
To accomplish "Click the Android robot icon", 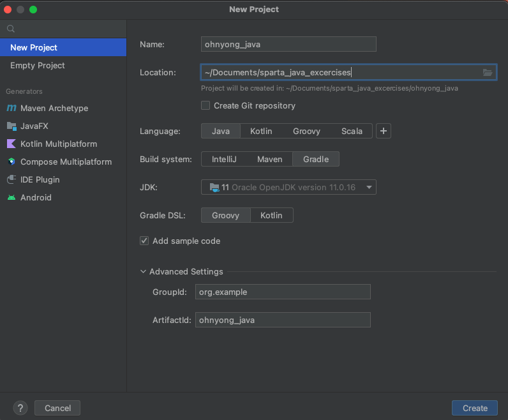I will pos(11,197).
